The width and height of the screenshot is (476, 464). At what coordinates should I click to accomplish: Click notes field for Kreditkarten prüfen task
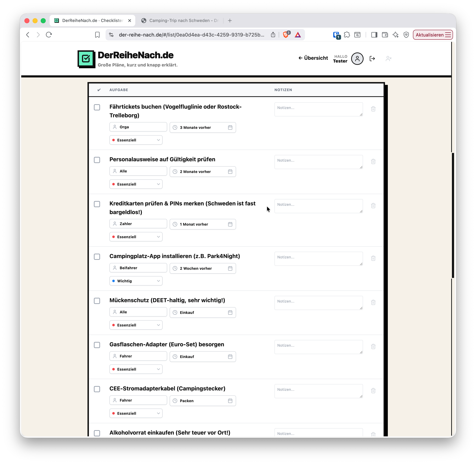click(x=318, y=206)
